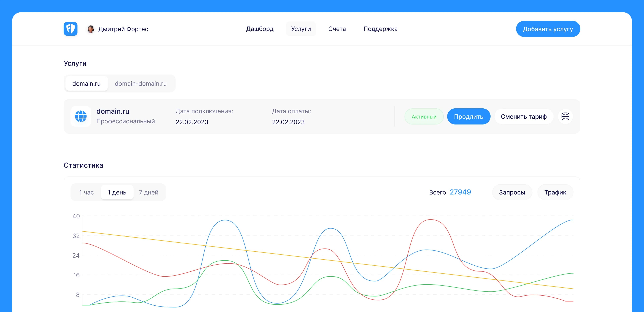Image resolution: width=644 pixels, height=312 pixels.
Task: Switch to the domain-domain.ru tab
Action: 141,83
